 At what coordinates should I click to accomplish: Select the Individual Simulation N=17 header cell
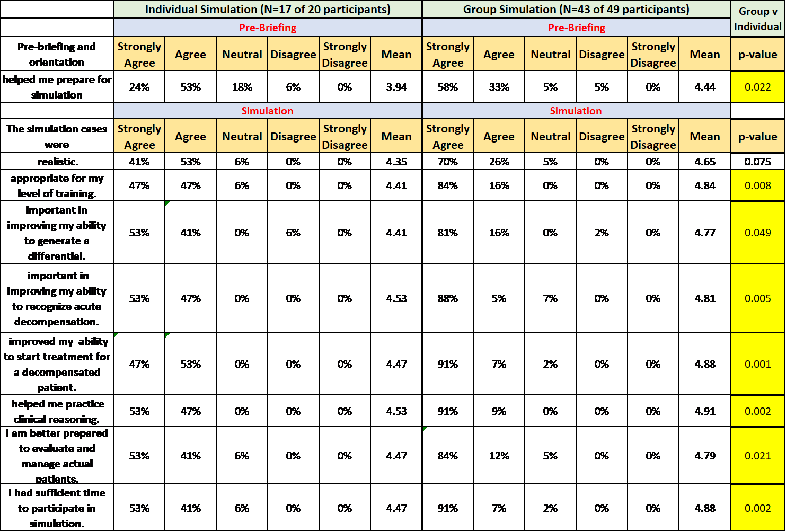(268, 10)
